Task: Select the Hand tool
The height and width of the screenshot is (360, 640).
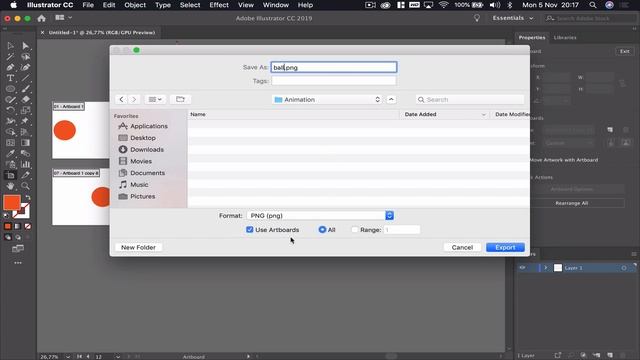Action: (10, 186)
